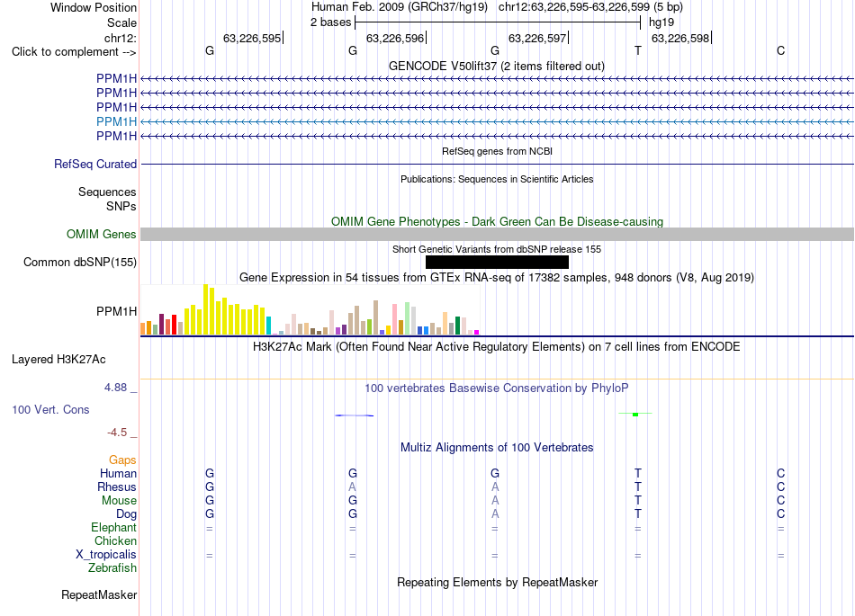Click the "100 Vert. Cons" track label
This screenshot has height=616, width=855.
click(50, 409)
